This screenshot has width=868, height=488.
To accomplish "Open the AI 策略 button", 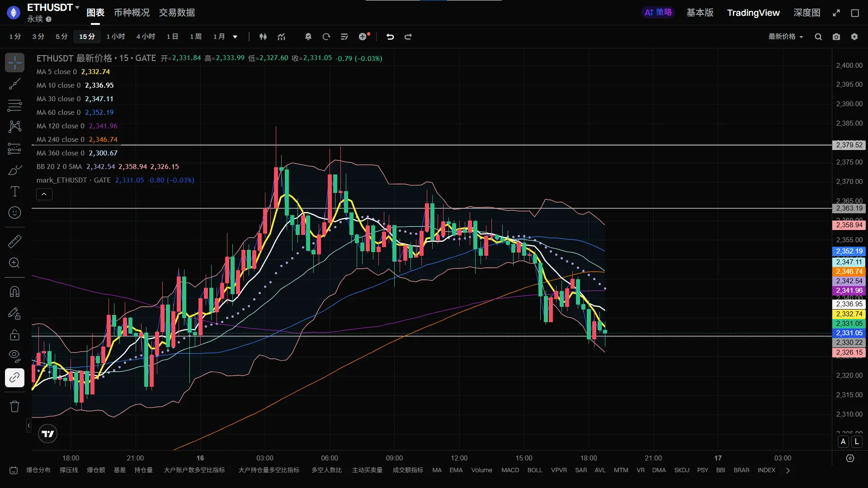I will coord(658,13).
